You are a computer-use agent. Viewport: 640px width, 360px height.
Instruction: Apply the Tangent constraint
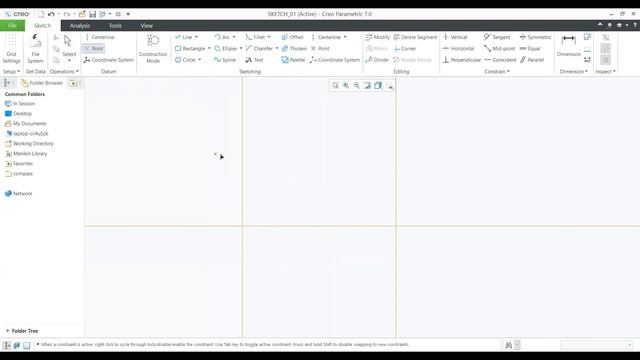(x=497, y=37)
